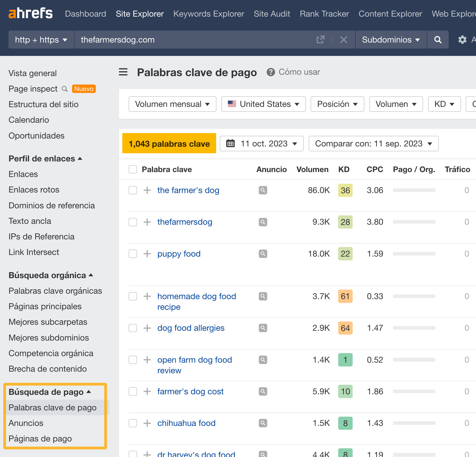
Task: Expand the Subdominios selector
Action: 390,40
